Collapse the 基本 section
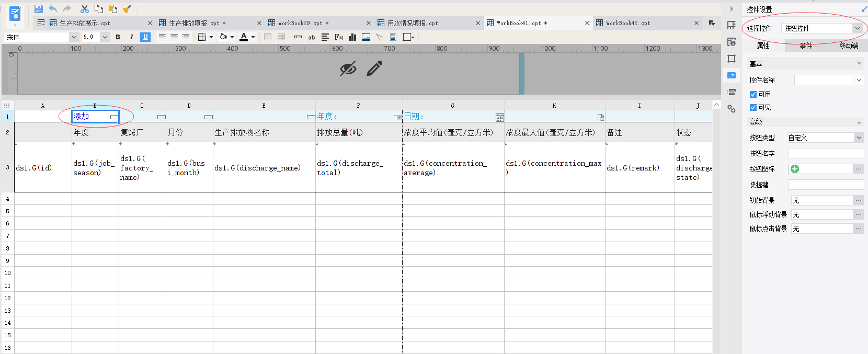 [859, 64]
